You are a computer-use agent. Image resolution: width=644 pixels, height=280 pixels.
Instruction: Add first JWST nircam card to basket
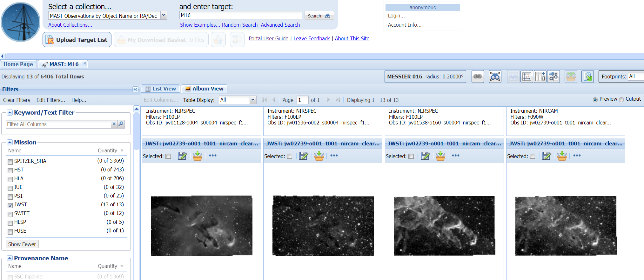198,156
